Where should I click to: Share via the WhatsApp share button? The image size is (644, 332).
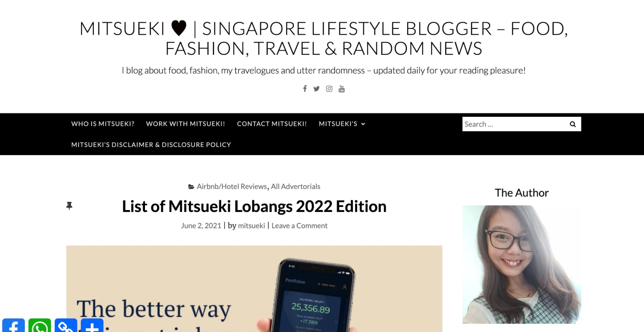point(40,325)
